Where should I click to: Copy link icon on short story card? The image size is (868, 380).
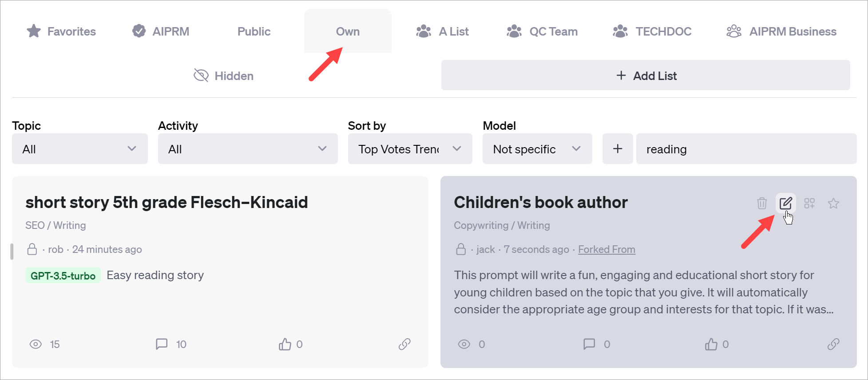[x=404, y=344]
